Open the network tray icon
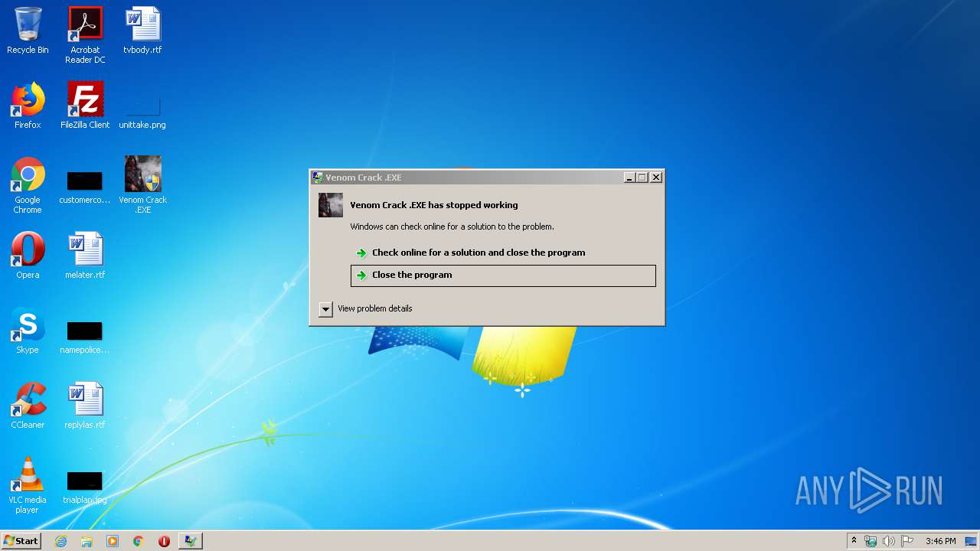 tap(871, 541)
